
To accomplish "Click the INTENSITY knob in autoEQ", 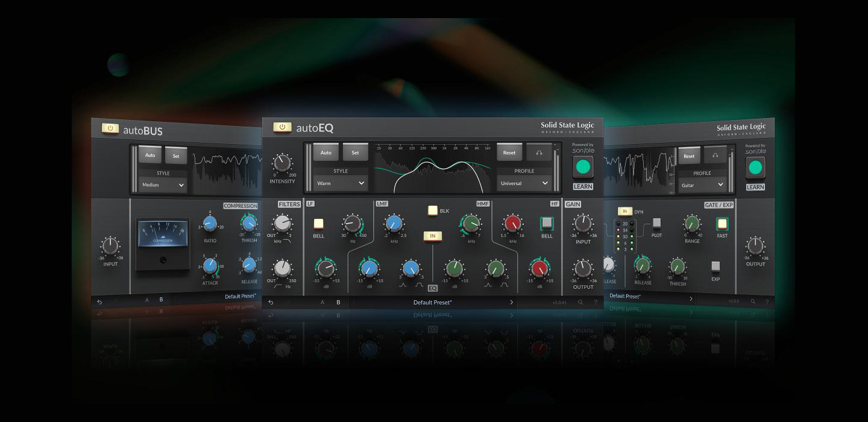I will tap(281, 163).
